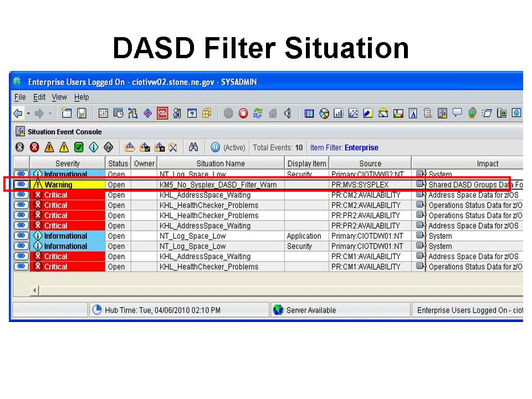Click the Situation Event Console panel icon

coord(21,131)
